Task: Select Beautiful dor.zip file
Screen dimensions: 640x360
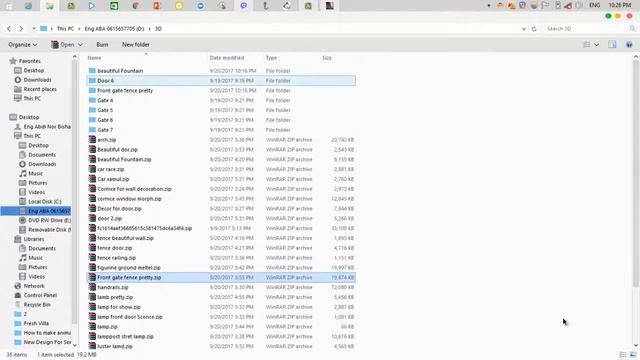Action: pyautogui.click(x=117, y=149)
